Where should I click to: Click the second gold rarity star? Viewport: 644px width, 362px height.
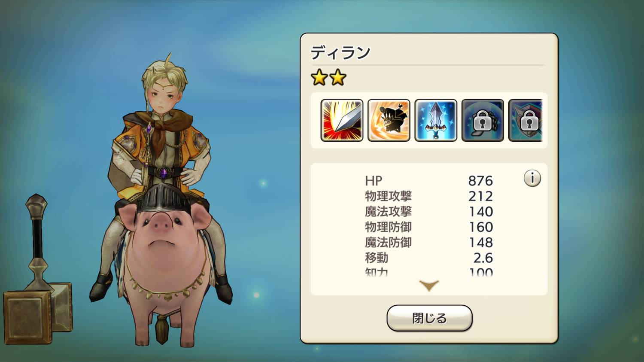click(x=338, y=78)
